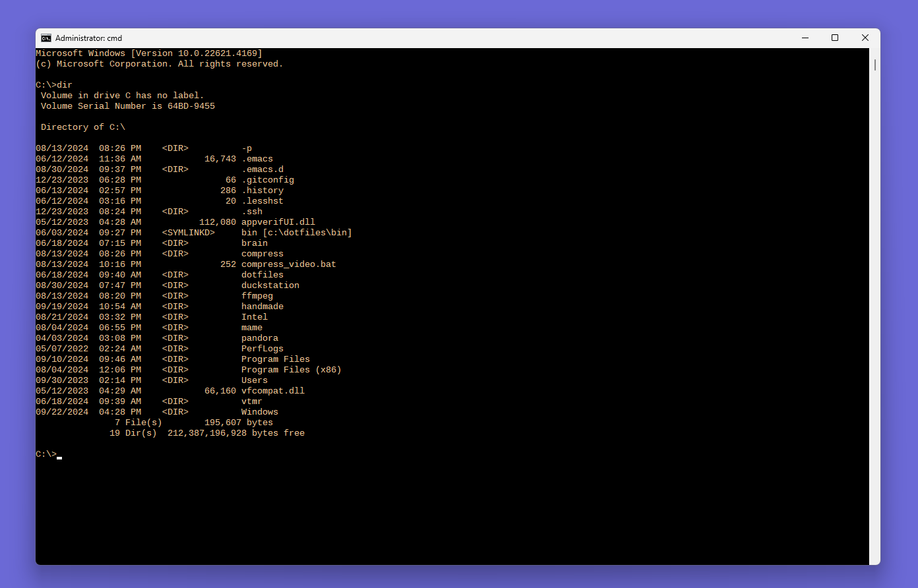Screen dimensions: 918x588
Task: Maximize the command prompt window
Action: (835, 38)
